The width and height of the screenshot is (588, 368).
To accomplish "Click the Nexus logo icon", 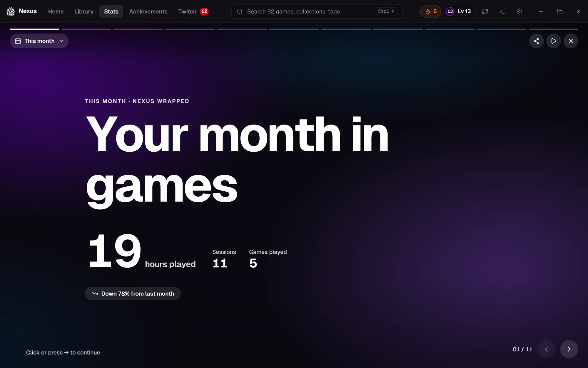I will click(11, 11).
